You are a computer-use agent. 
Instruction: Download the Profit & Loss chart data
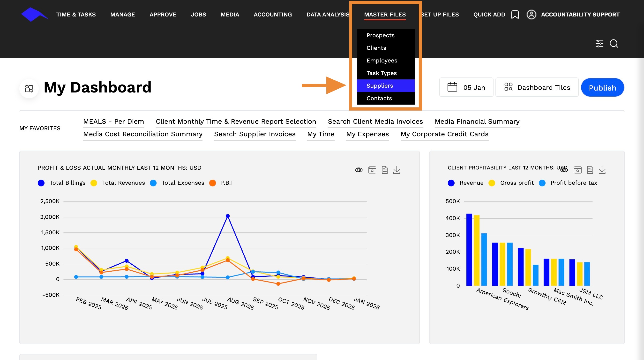[x=397, y=170]
